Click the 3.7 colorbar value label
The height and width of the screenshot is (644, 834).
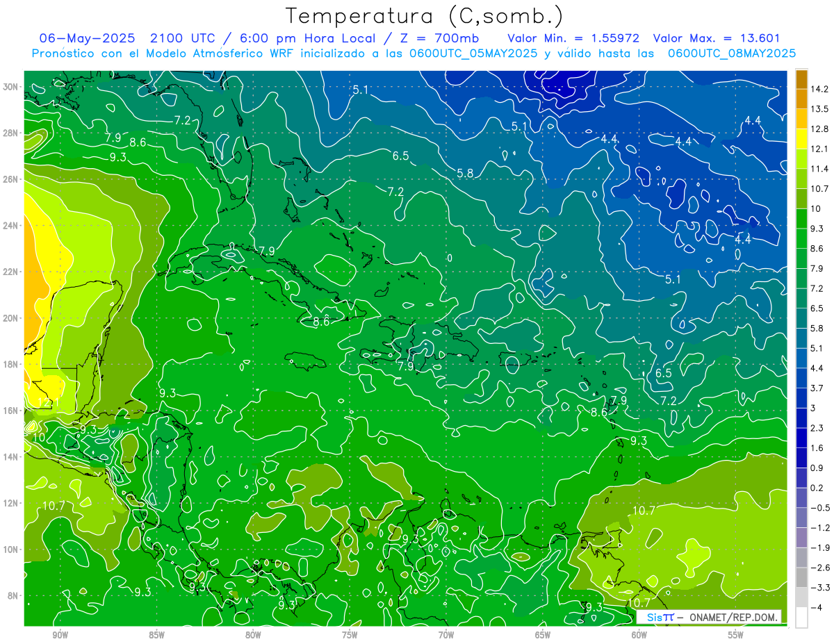point(817,388)
